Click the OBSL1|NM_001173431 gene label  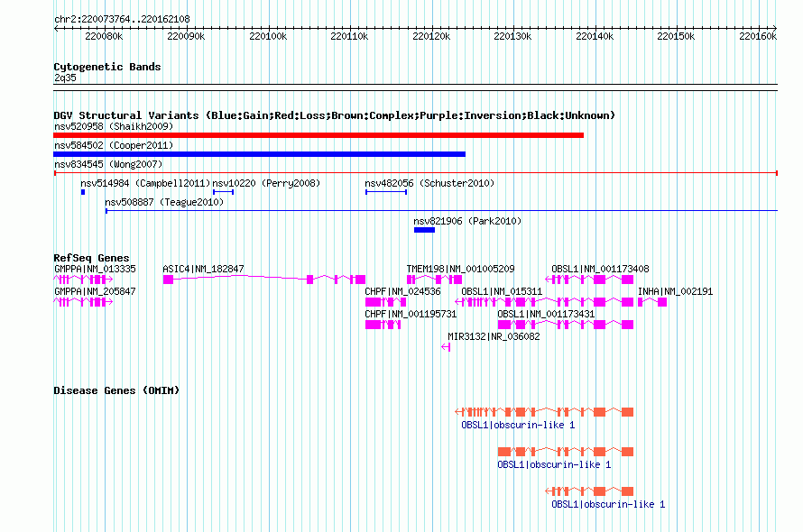546,314
